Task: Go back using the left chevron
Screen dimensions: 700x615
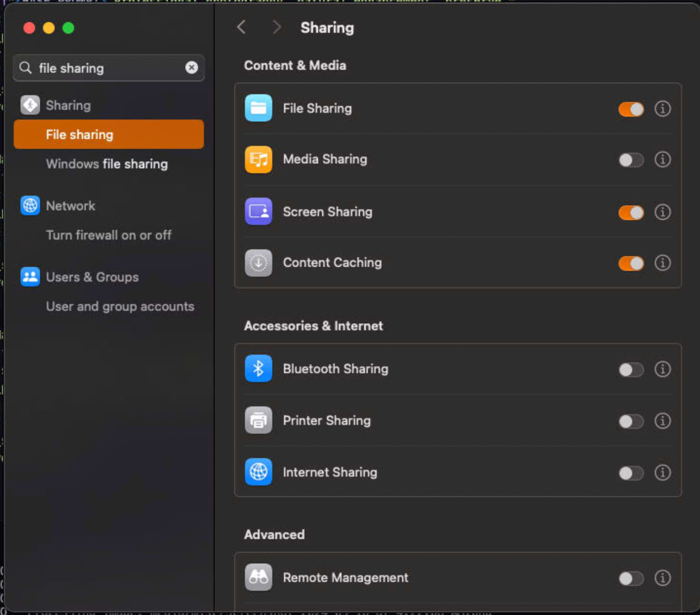Action: tap(242, 27)
